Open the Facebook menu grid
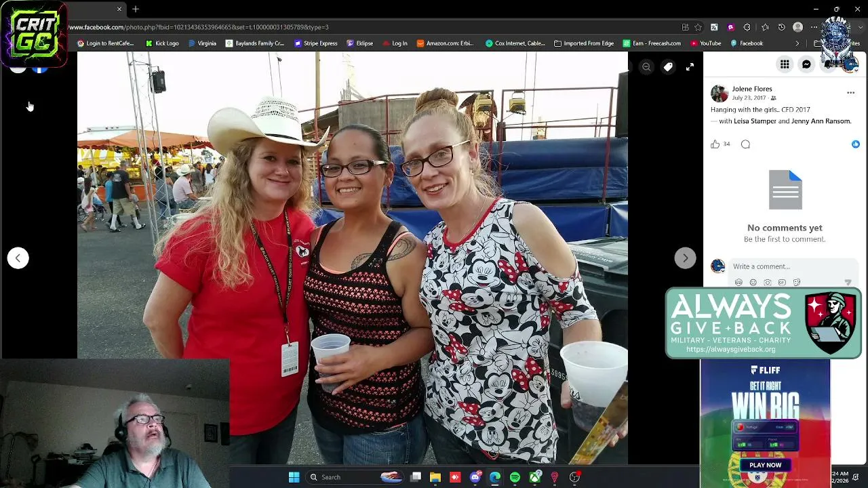868x488 pixels. (785, 64)
